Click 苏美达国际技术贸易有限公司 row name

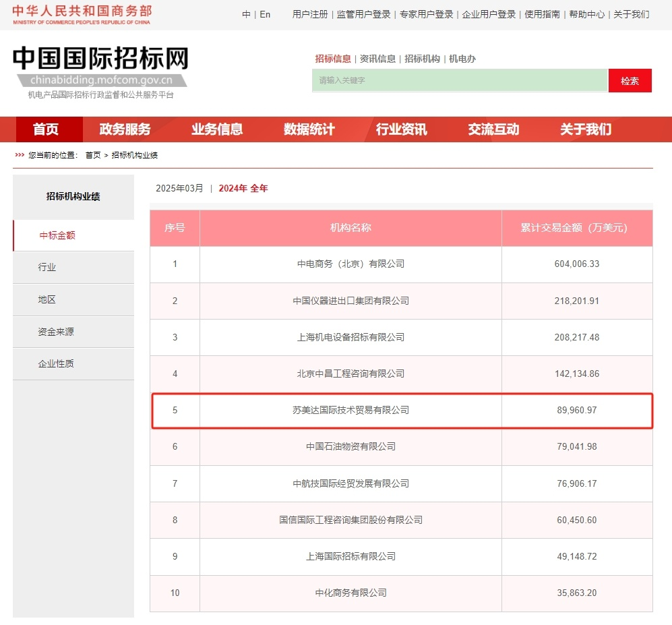tap(350, 410)
